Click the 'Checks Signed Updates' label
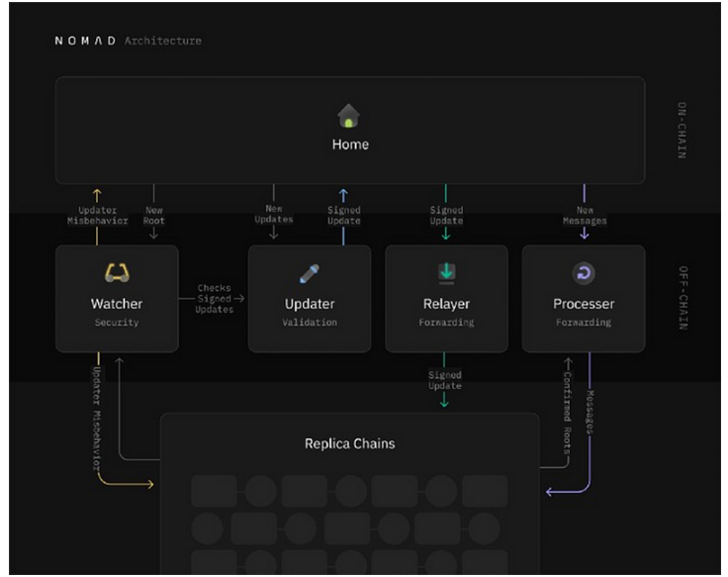 214,299
